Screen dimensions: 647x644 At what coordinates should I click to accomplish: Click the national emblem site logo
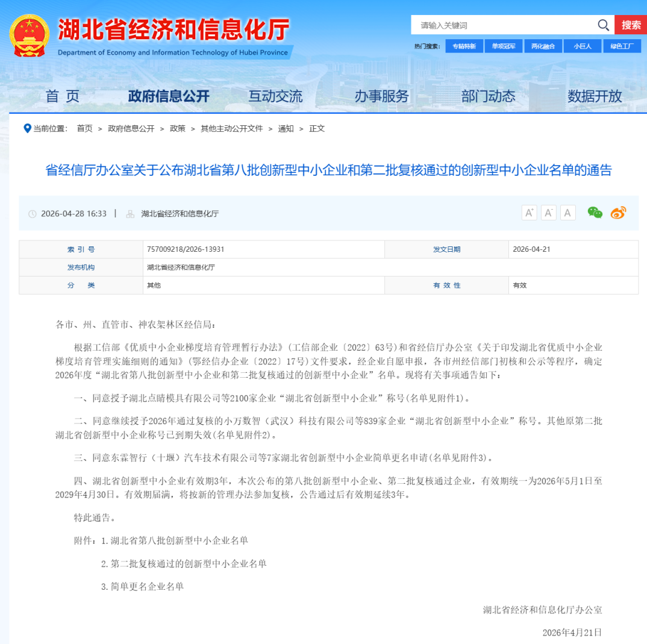point(29,36)
